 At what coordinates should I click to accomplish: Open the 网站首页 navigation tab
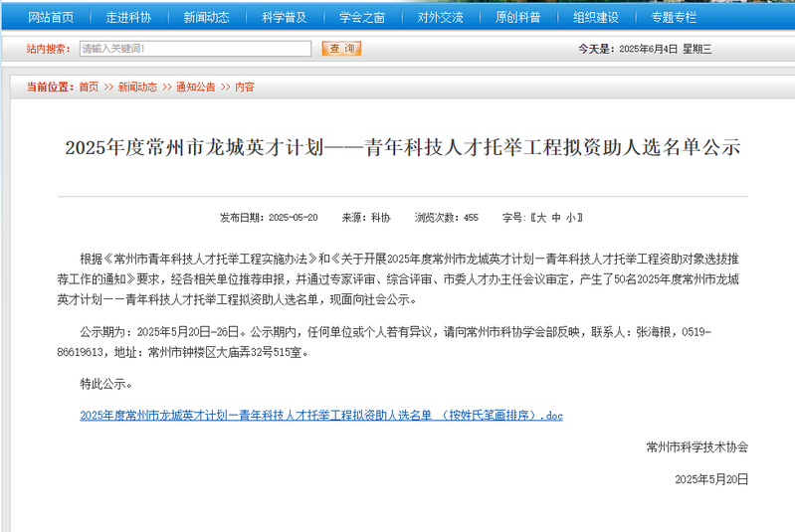[51, 17]
